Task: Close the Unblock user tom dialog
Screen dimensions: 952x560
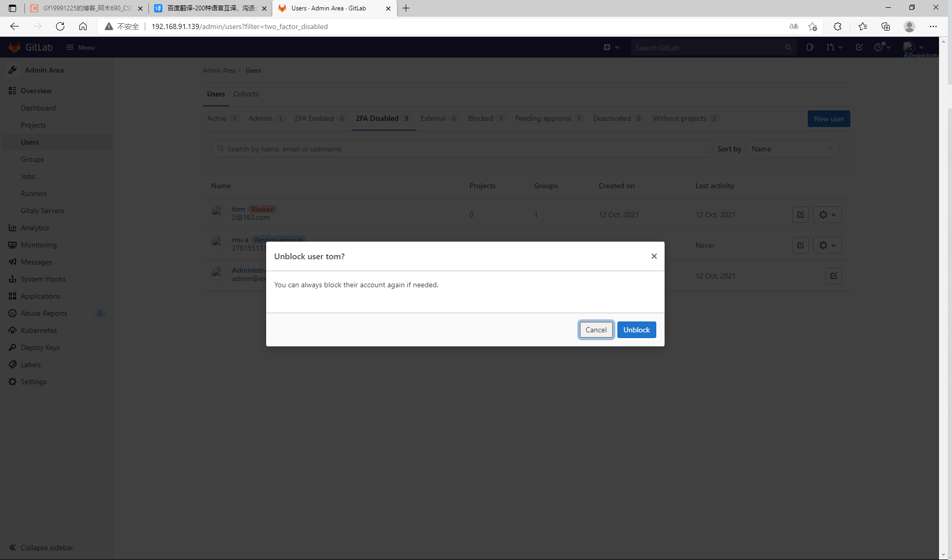Action: click(x=654, y=256)
